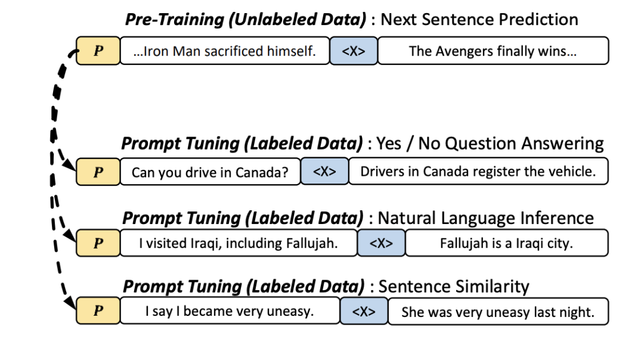Click the P box beside "I say I became very uneasy"
Image resolution: width=644 pixels, height=342 pixels.
click(x=98, y=312)
